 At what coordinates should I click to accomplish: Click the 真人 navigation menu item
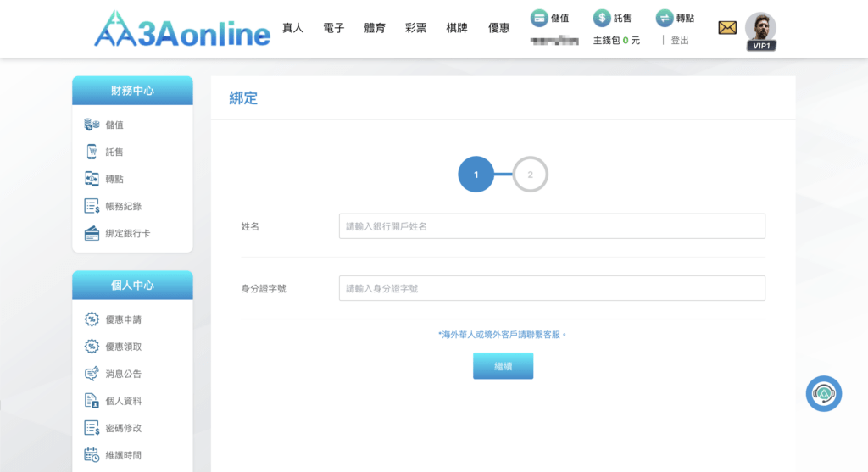click(292, 28)
